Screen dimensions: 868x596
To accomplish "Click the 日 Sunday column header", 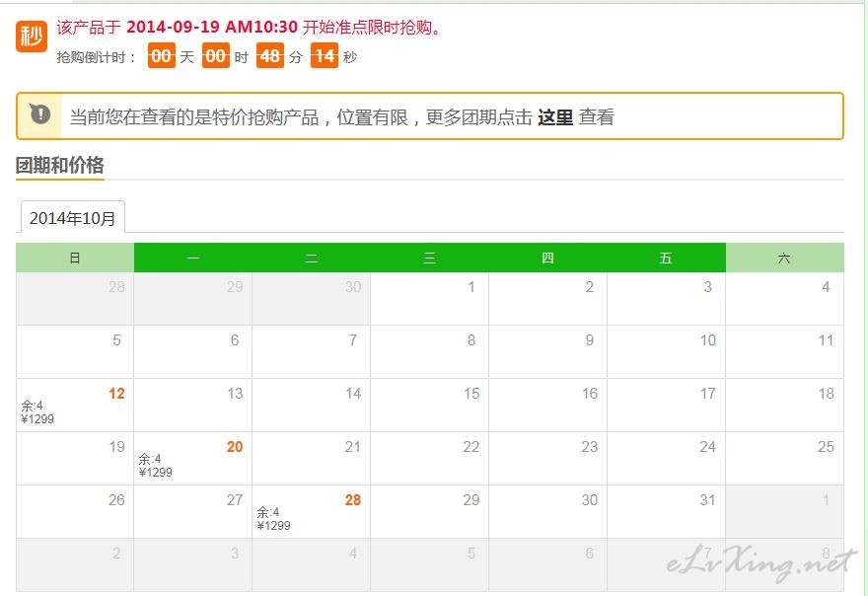I will click(x=75, y=258).
